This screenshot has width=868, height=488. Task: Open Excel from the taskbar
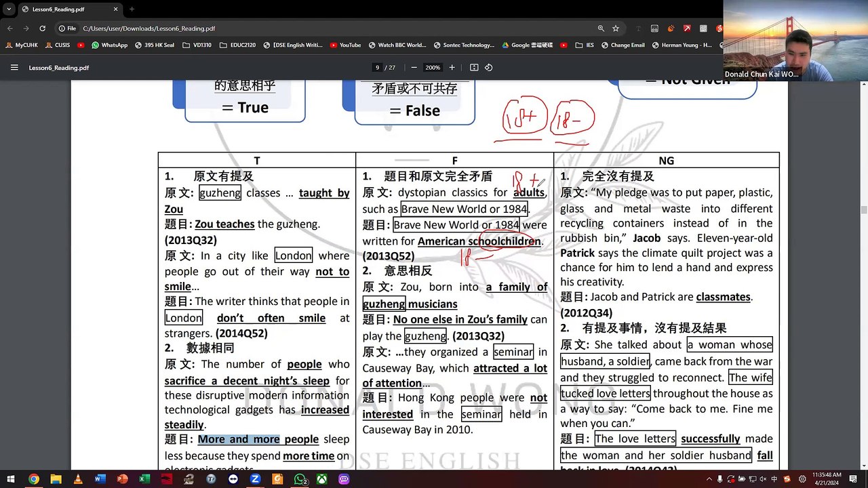coord(144,479)
